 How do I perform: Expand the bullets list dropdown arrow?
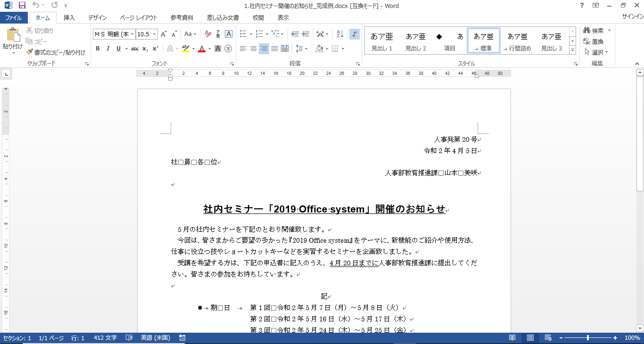250,34
